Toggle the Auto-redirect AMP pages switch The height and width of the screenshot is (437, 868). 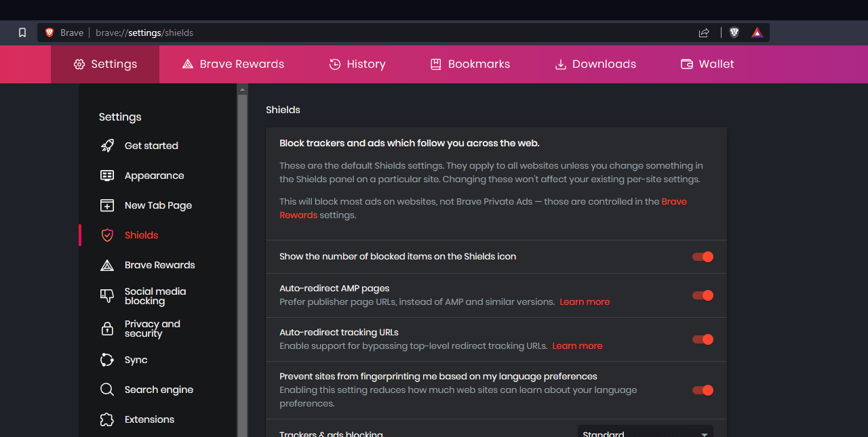pos(703,295)
